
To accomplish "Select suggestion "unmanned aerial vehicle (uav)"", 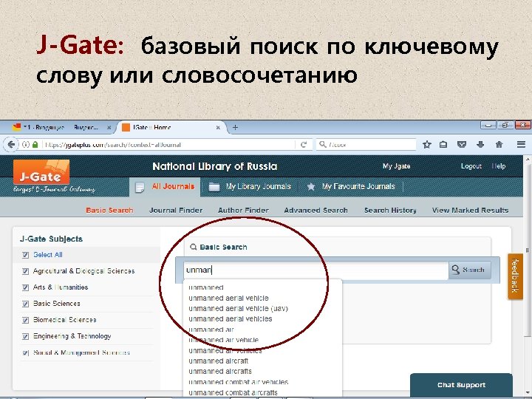I will click(x=238, y=308).
